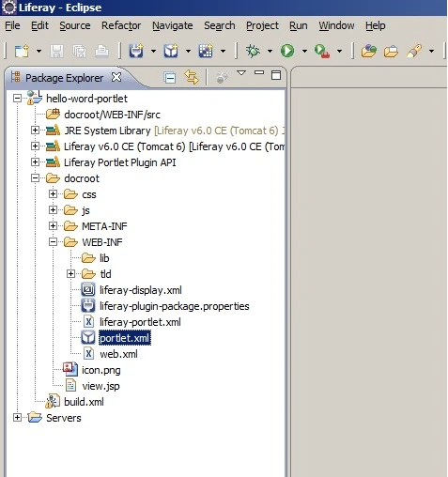
Task: Click the Collapse All icon
Action: coord(170,77)
